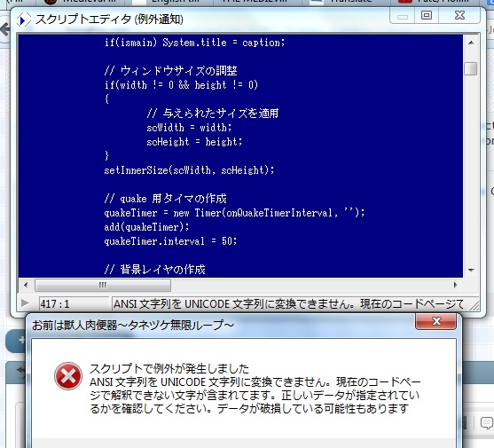Image resolution: width=494 pixels, height=448 pixels.
Task: Click the horizontal scrollbar left arrow
Action: [26, 285]
